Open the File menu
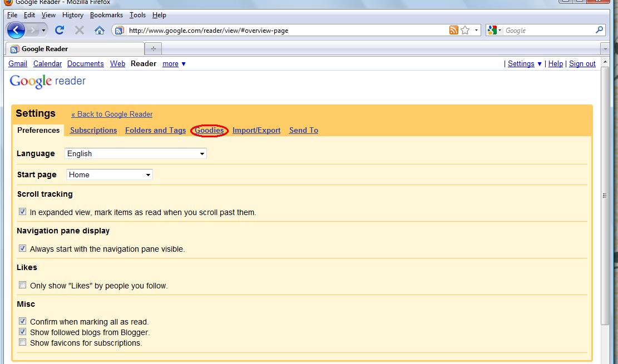Image resolution: width=618 pixels, height=364 pixels. point(12,15)
